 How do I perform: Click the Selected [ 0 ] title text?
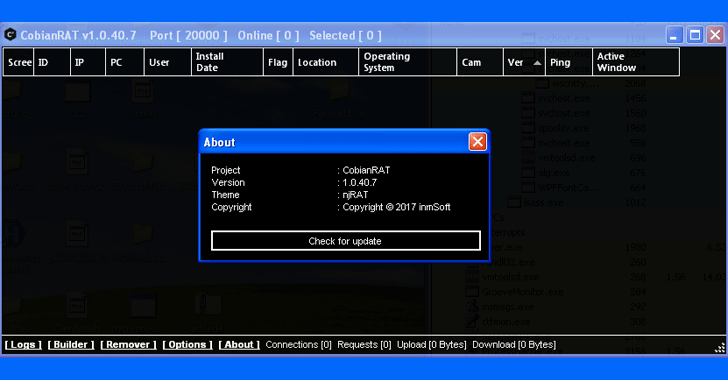(x=345, y=35)
